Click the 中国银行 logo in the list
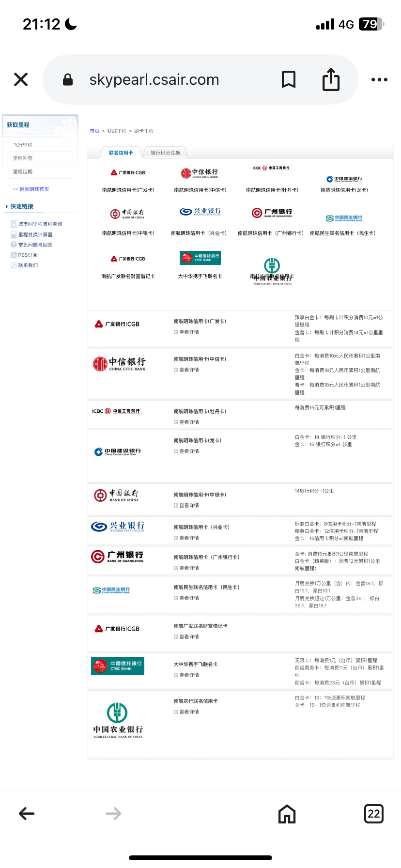 [x=116, y=496]
